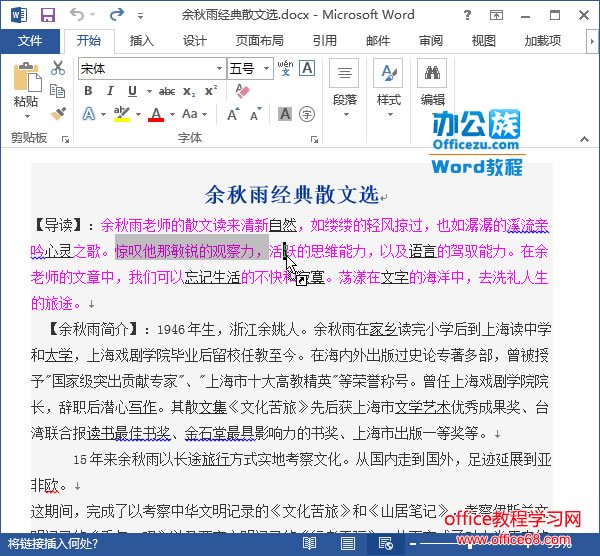This screenshot has height=556, width=600.
Task: Switch to web layout view
Action: 385,543
